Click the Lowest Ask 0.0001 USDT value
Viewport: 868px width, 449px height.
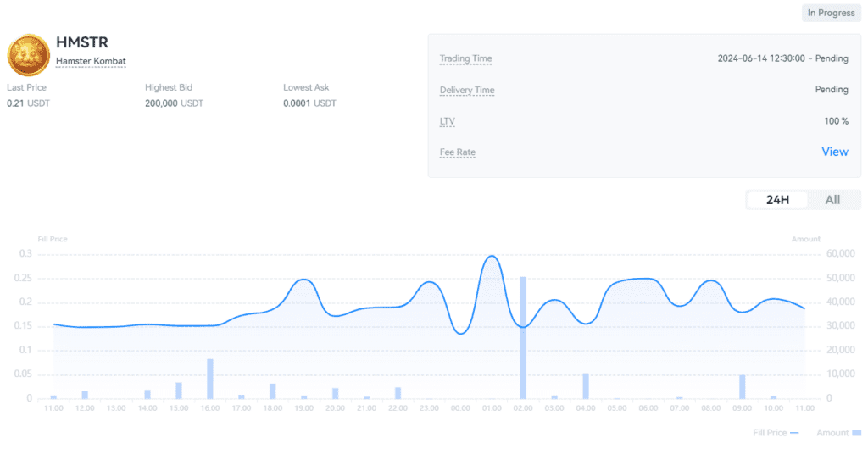[x=309, y=103]
